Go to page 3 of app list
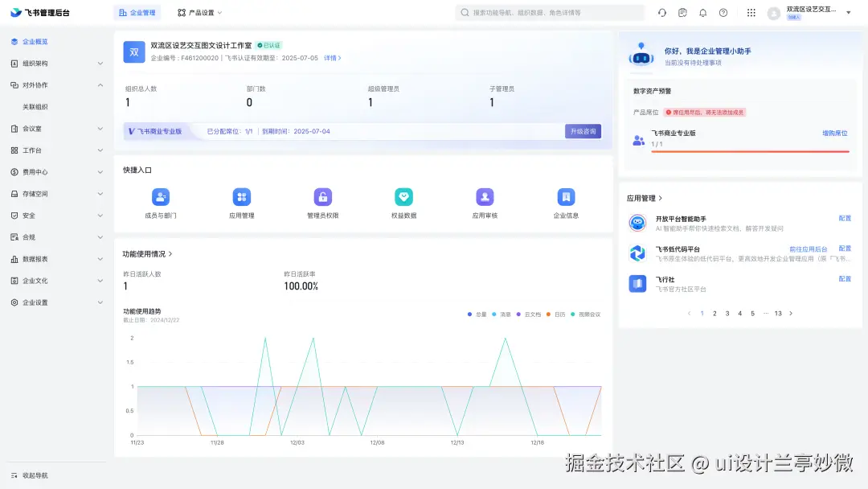 727,314
